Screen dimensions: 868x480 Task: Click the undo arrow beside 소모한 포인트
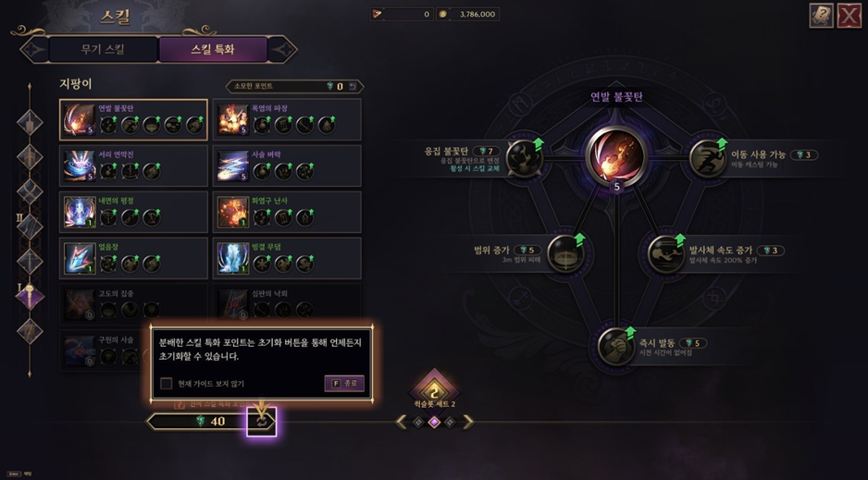click(x=353, y=86)
